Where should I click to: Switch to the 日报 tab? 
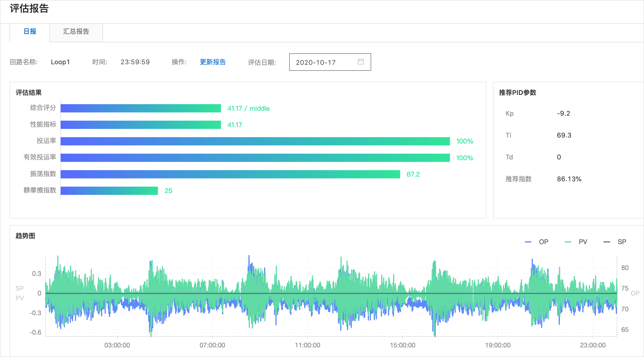30,32
